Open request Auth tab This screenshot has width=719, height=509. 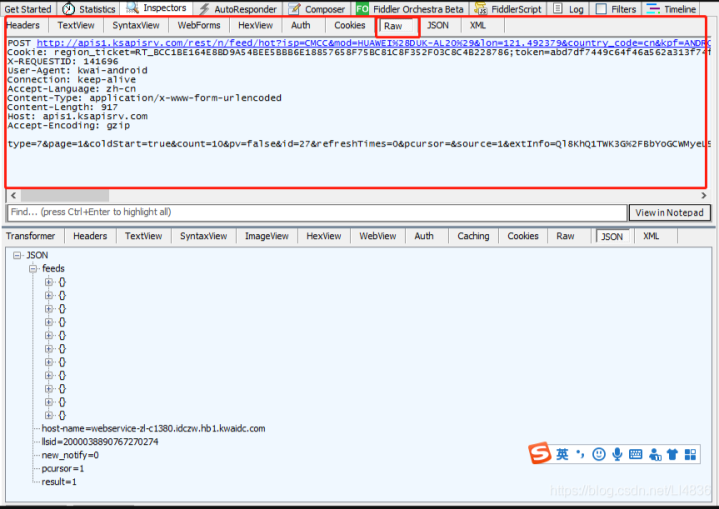tap(301, 25)
